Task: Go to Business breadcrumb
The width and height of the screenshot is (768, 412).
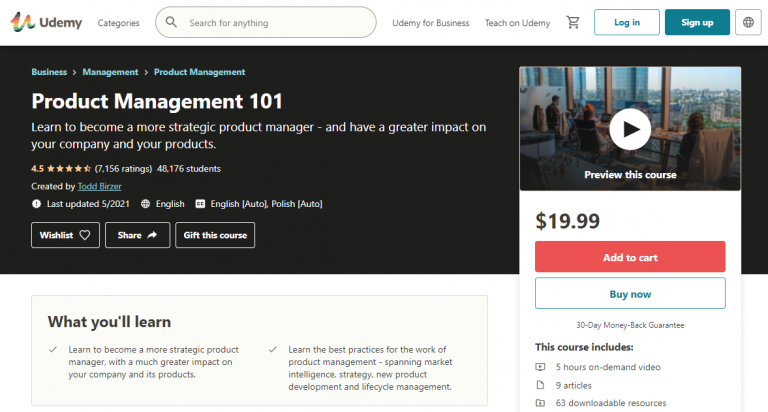Action: click(49, 72)
